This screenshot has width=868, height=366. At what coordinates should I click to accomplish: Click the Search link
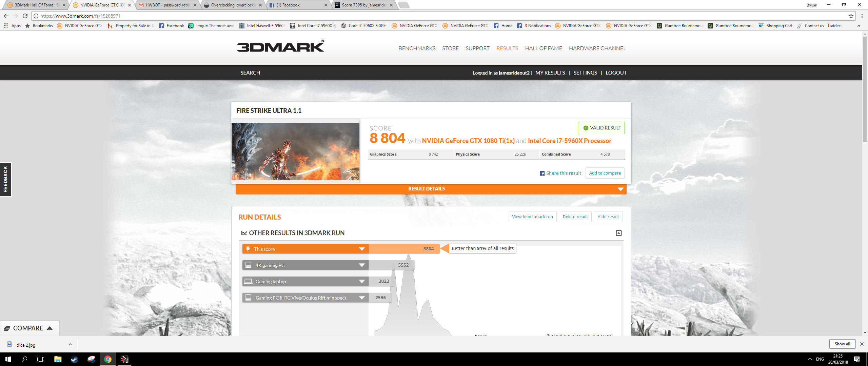point(250,73)
